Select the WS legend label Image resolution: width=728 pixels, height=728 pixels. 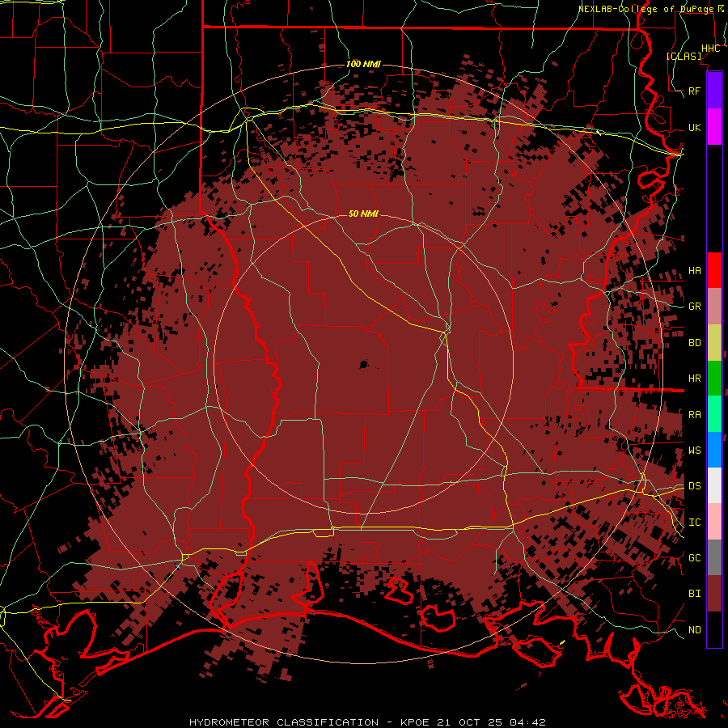click(x=694, y=451)
